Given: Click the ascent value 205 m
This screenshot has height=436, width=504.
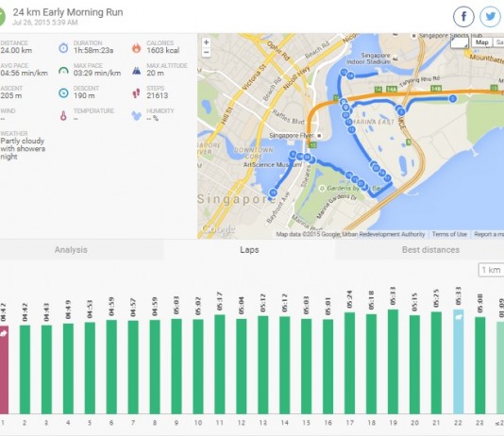Looking at the screenshot, I should (x=11, y=95).
